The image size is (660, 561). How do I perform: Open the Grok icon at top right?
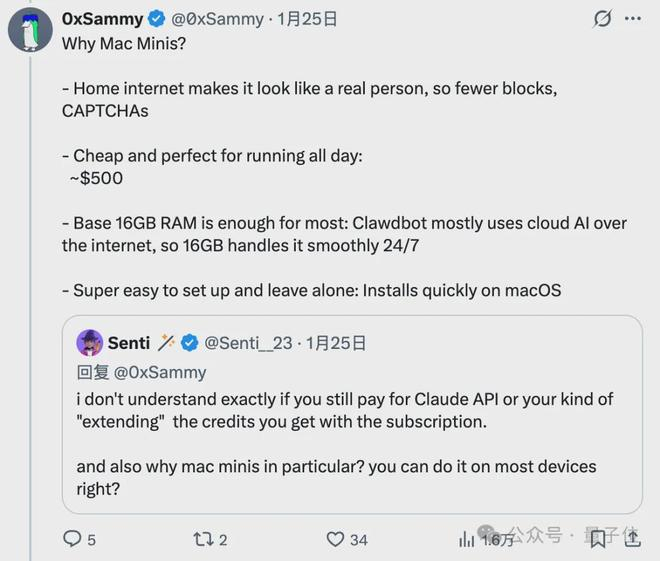point(602,19)
